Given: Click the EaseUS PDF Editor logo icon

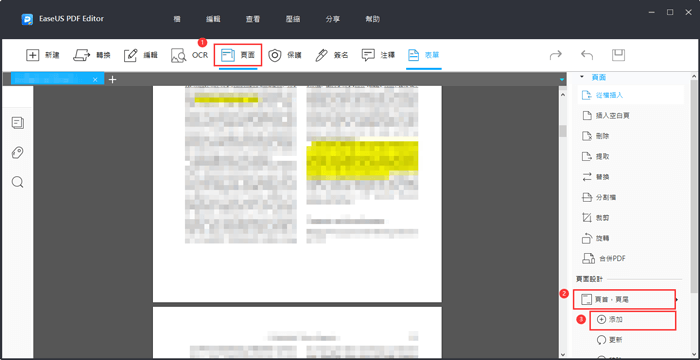Looking at the screenshot, I should pyautogui.click(x=27, y=19).
